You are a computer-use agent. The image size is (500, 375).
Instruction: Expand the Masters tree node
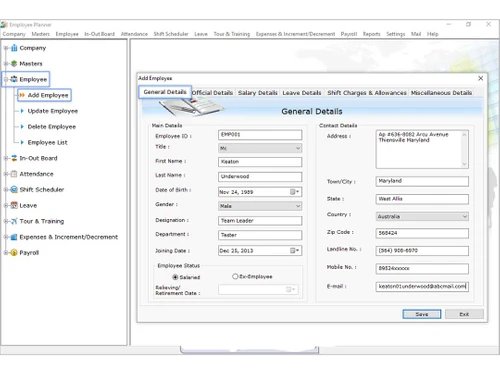(6, 63)
